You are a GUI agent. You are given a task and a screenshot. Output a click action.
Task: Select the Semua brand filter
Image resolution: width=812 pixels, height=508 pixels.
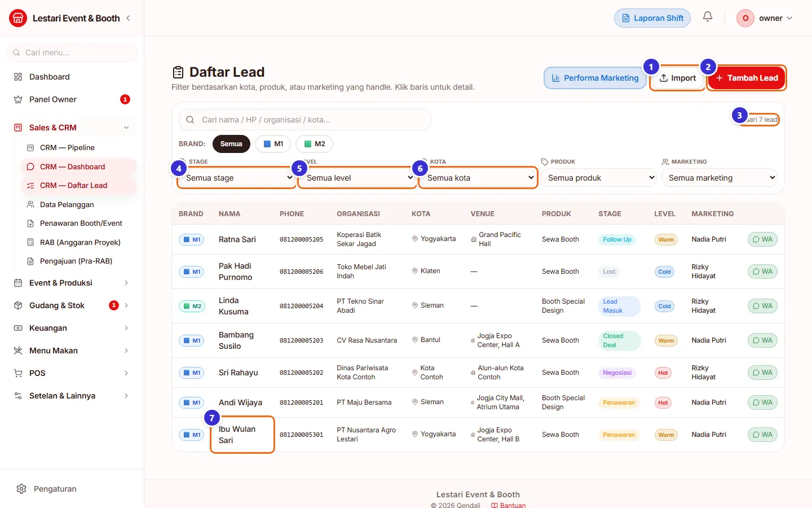tap(231, 144)
